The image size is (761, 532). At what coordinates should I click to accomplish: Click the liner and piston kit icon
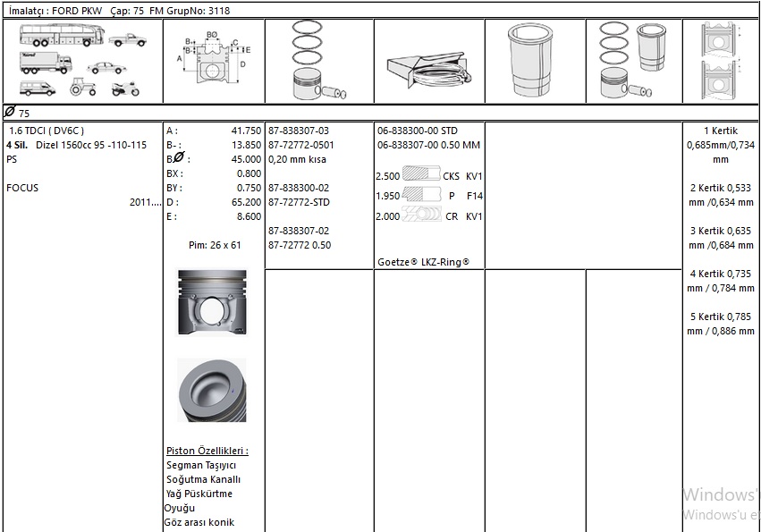(x=636, y=61)
